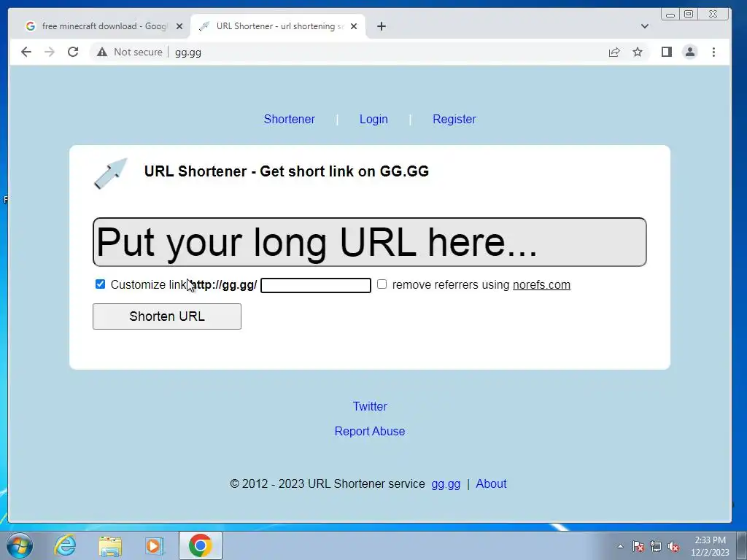Click the Shorten URL button
This screenshot has width=747, height=560.
(x=167, y=316)
